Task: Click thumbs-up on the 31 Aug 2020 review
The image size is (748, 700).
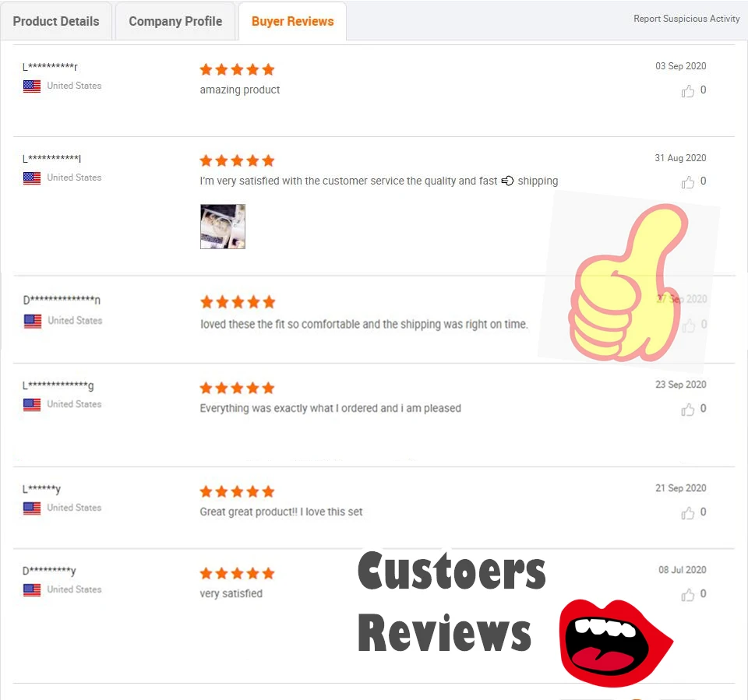Action: pos(687,181)
